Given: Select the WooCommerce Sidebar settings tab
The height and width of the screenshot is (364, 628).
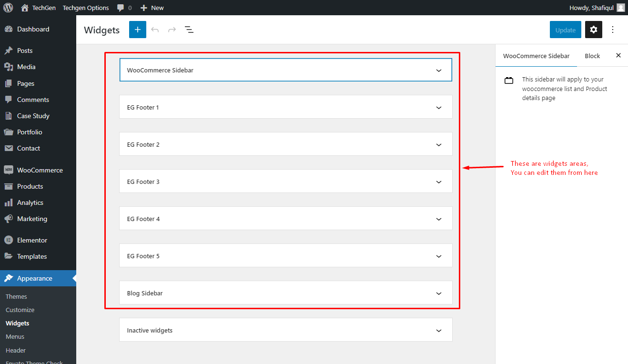Looking at the screenshot, I should [536, 56].
